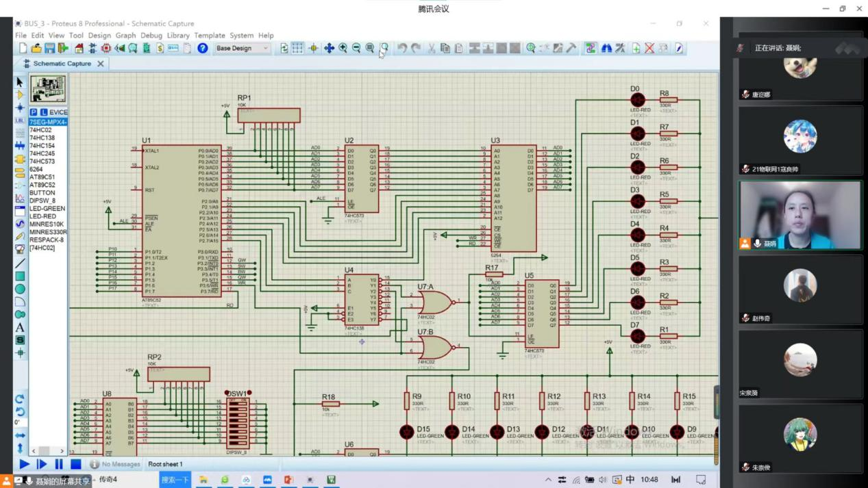
Task: Select the 2D text 'A' tool
Action: tap(20, 327)
